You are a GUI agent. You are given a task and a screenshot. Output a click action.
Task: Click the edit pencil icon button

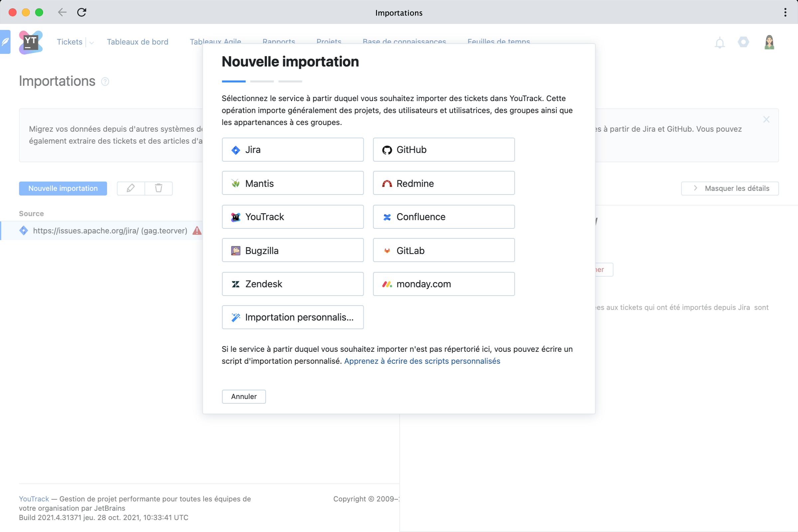coord(131,188)
